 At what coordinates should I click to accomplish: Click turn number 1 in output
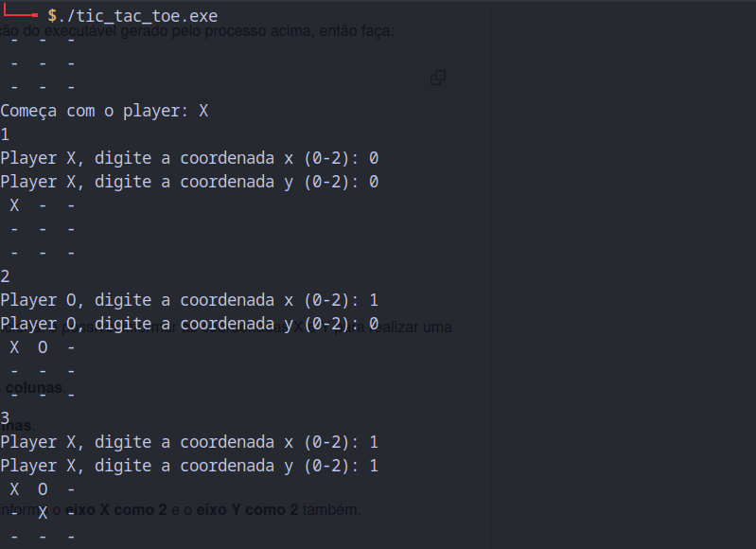pos(5,134)
